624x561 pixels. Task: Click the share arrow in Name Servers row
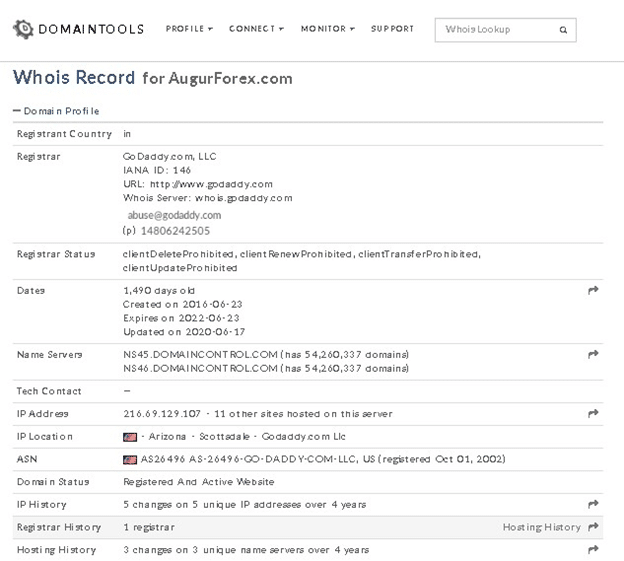[593, 354]
